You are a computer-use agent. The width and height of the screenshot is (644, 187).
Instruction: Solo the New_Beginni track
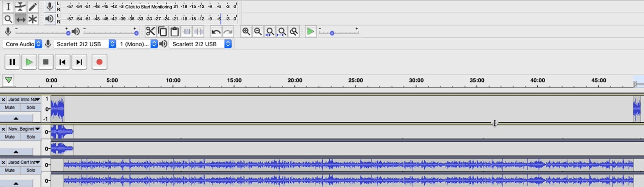tap(31, 137)
